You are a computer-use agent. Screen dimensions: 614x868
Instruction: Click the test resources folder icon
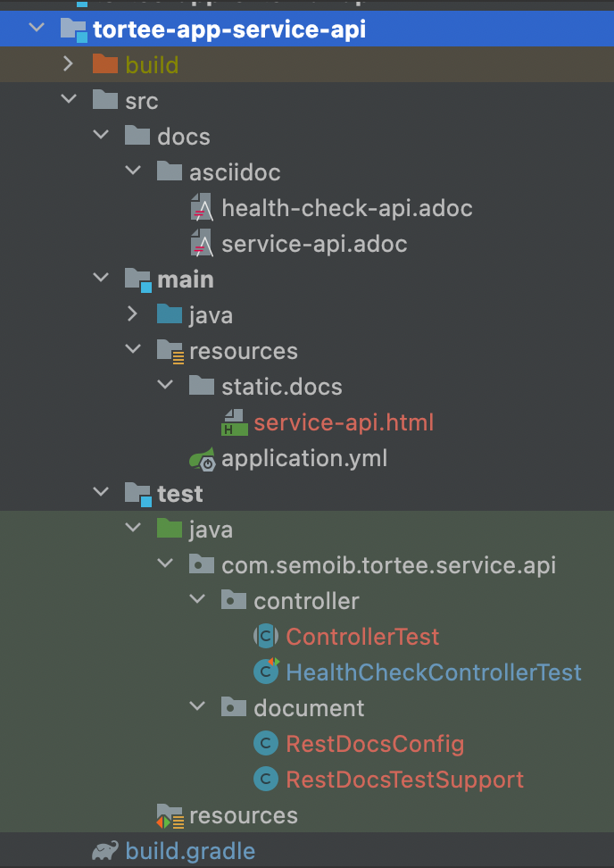(170, 816)
